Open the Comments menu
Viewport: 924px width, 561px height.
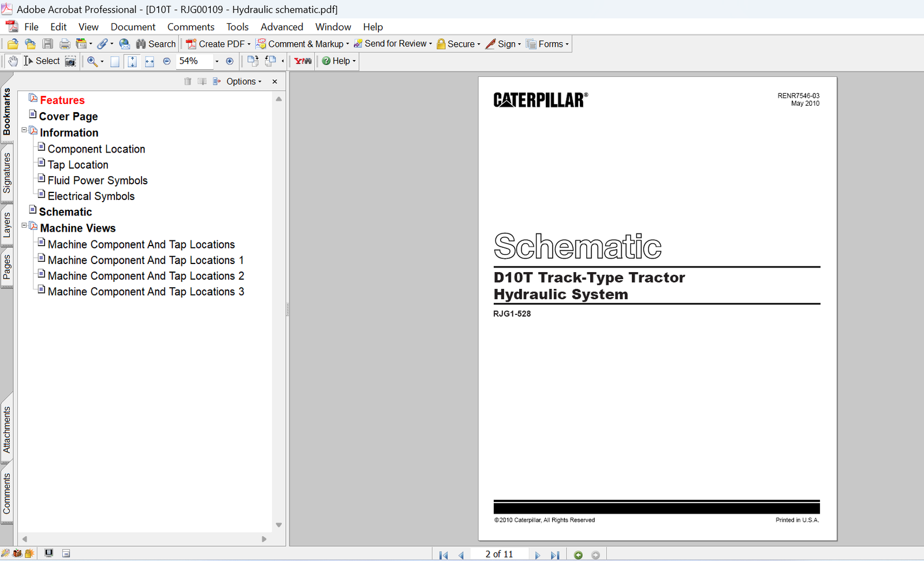coord(191,27)
